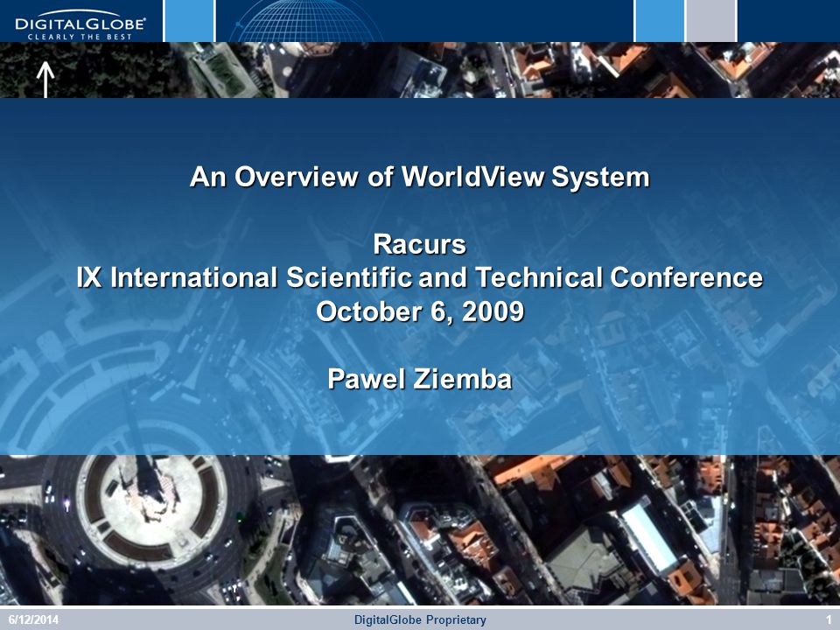Screen dimensions: 840x630
Task: Click the footer date '6/12/2014'
Action: click(33, 619)
